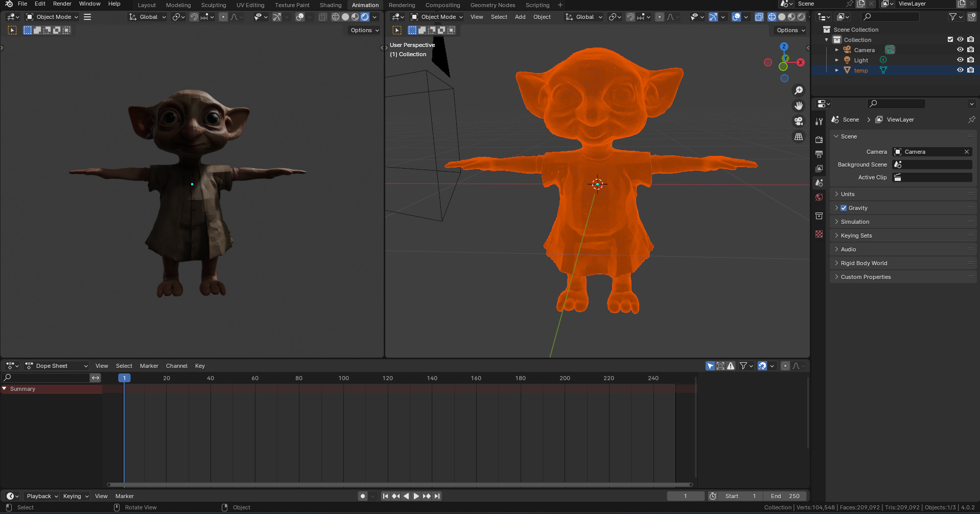
Task: Hide the Camera object in viewport
Action: tap(960, 50)
